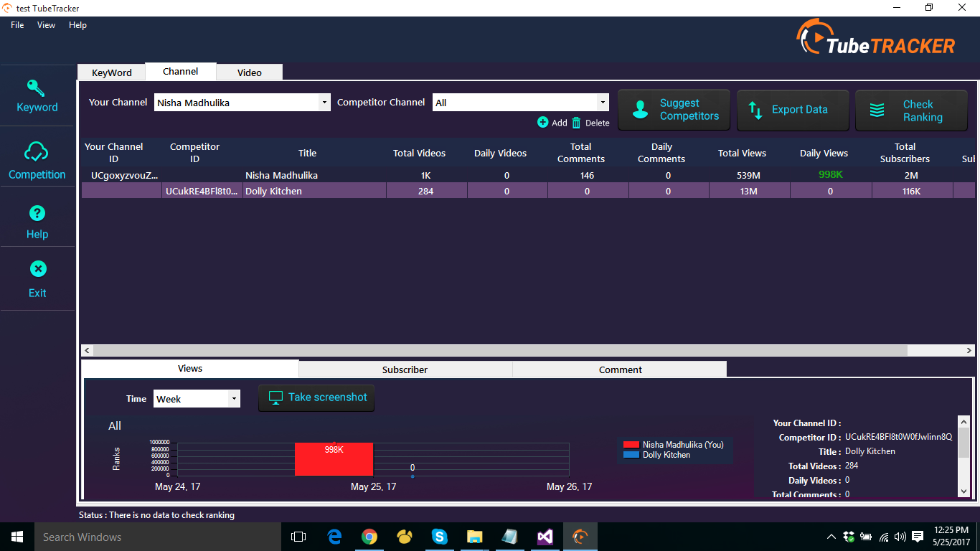Open the Windows Start menu
Image resolution: width=980 pixels, height=551 pixels.
pyautogui.click(x=17, y=537)
